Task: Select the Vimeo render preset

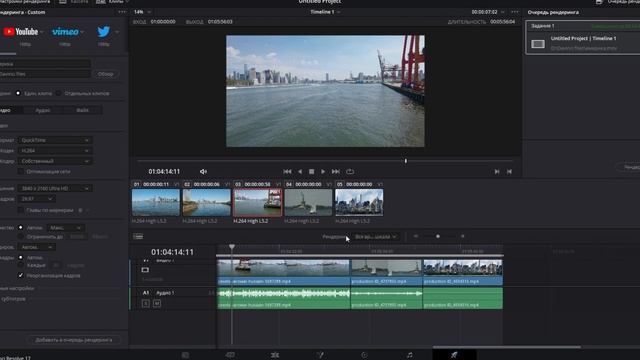Action: (x=65, y=31)
